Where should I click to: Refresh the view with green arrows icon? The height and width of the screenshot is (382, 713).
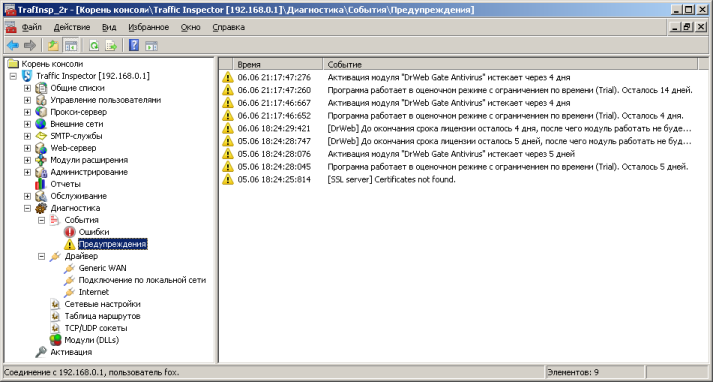click(94, 45)
